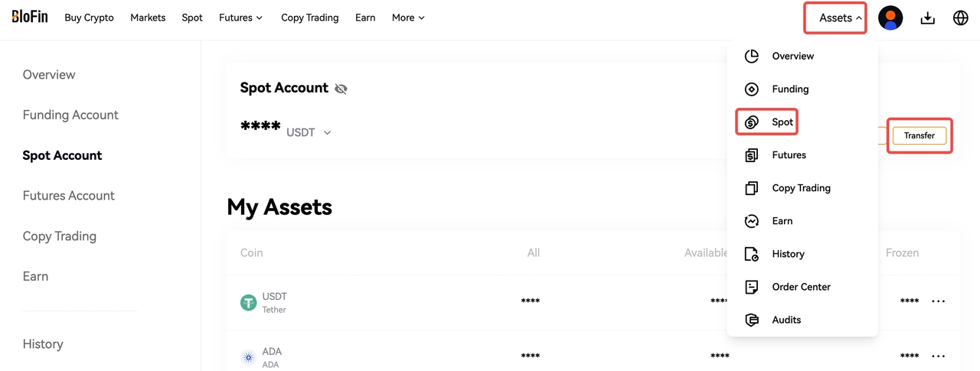Image resolution: width=980 pixels, height=371 pixels.
Task: Select History in the Assets dropdown
Action: (x=788, y=254)
